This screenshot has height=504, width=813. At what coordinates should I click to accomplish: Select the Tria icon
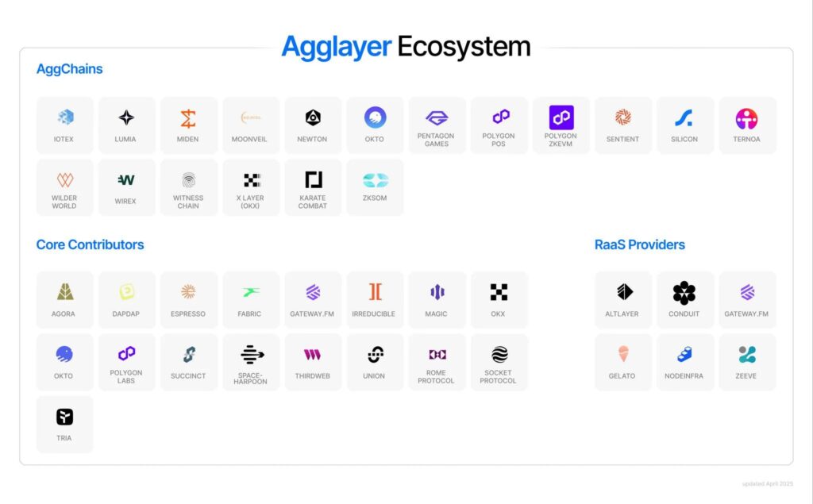point(65,417)
